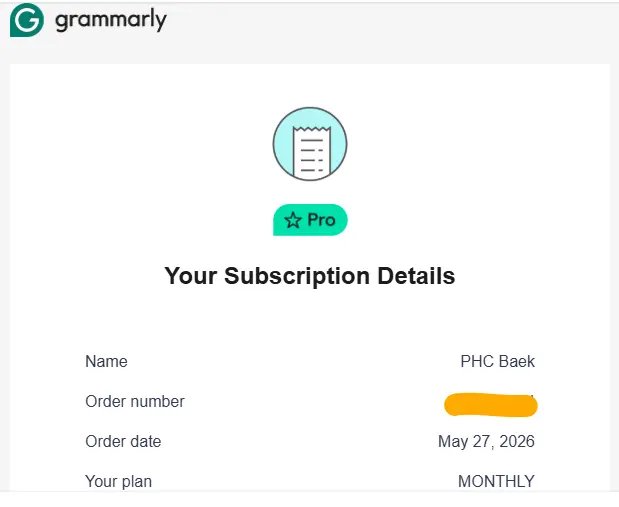Click the green Grammarly G logo icon
This screenshot has width=619, height=507.
click(27, 20)
